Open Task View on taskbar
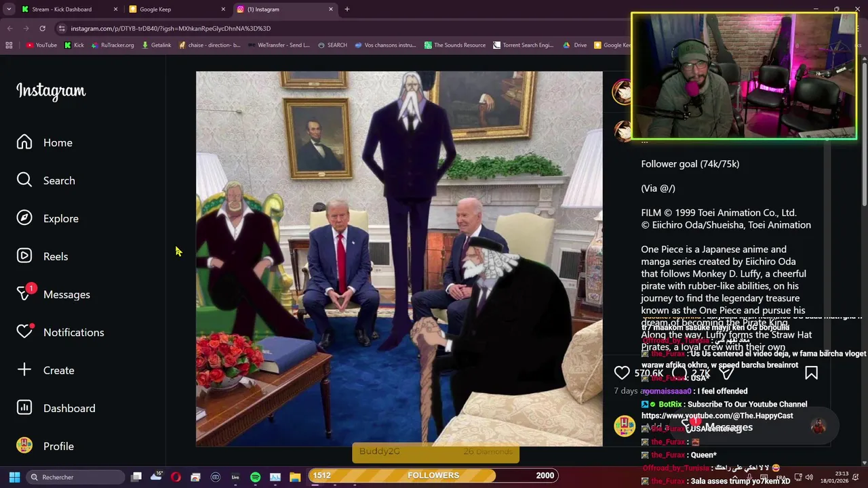This screenshot has width=868, height=488. [136, 477]
